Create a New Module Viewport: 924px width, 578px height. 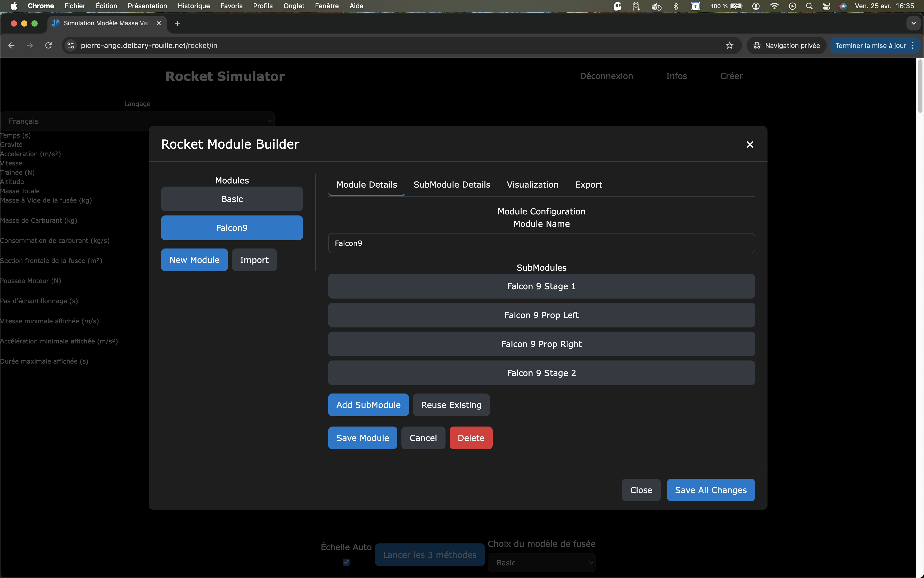pos(194,260)
